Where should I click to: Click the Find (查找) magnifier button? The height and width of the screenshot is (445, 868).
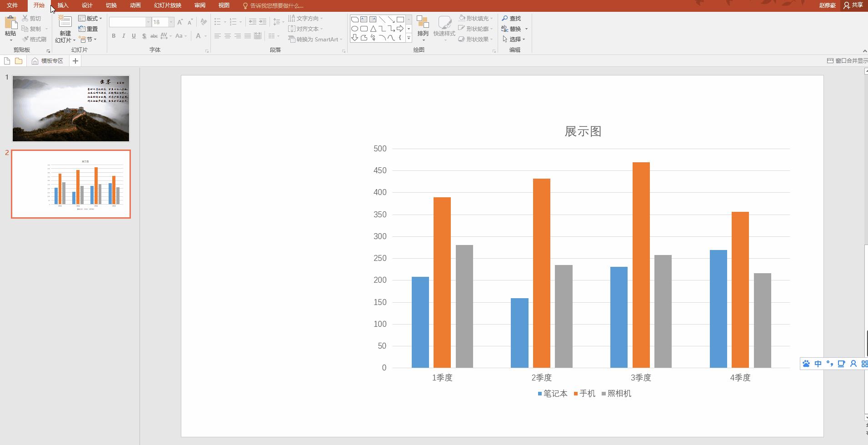click(511, 18)
